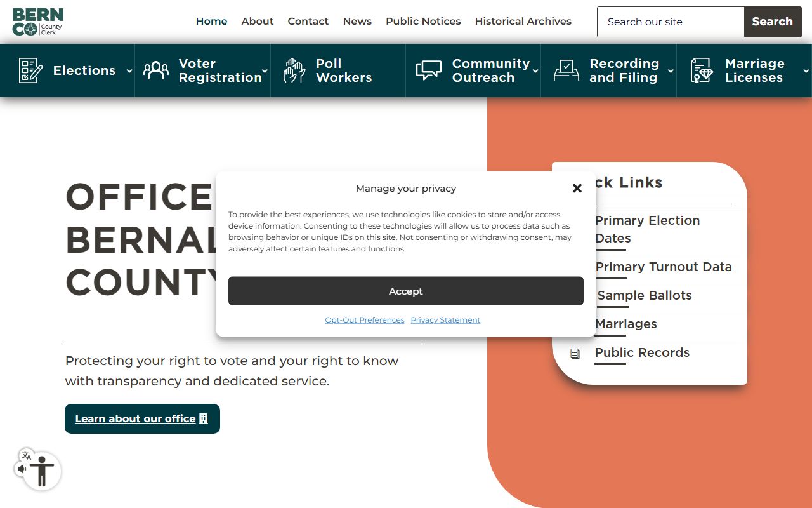Click the Voter Registration people icon
This screenshot has width=812, height=508.
coord(156,70)
